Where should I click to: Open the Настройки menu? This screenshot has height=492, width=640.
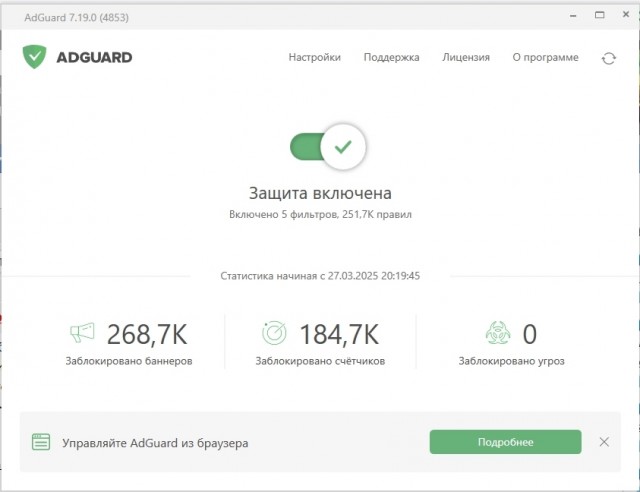coord(315,57)
